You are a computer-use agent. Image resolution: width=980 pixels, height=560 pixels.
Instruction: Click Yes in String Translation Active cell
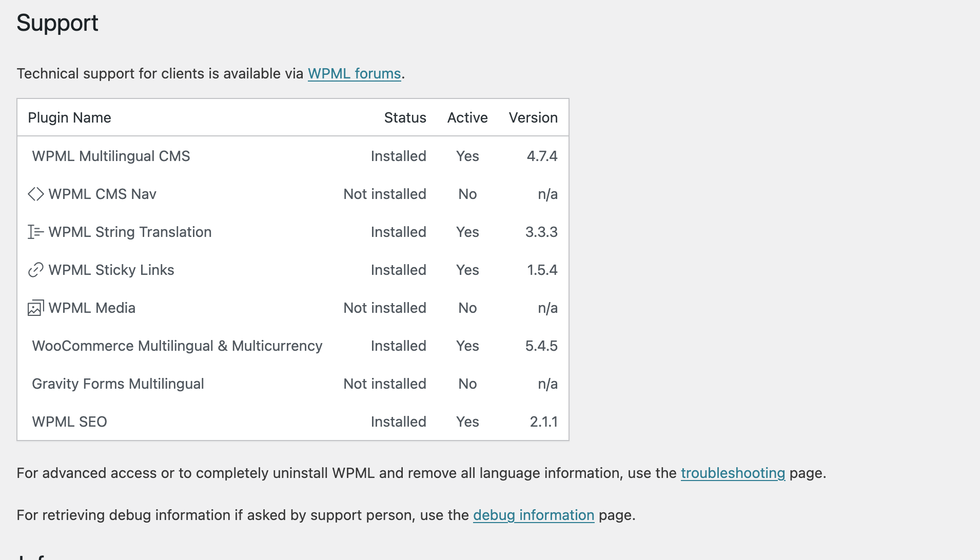(x=467, y=232)
